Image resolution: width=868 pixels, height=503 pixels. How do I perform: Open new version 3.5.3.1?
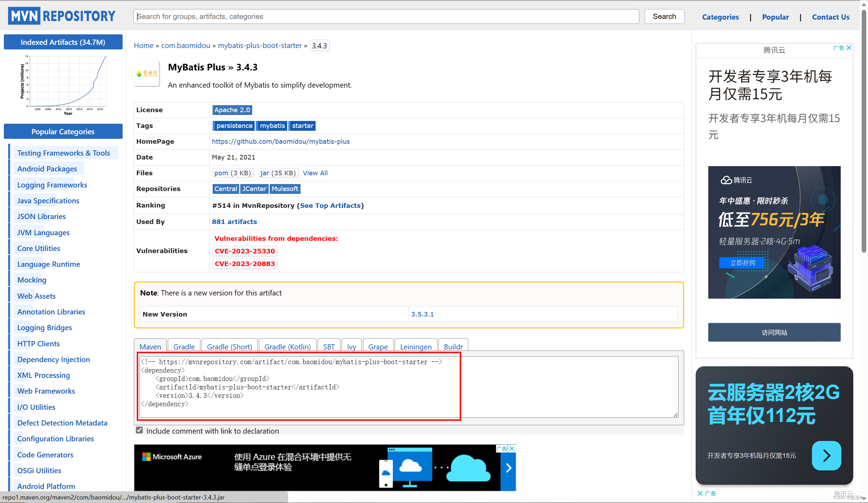pos(422,314)
